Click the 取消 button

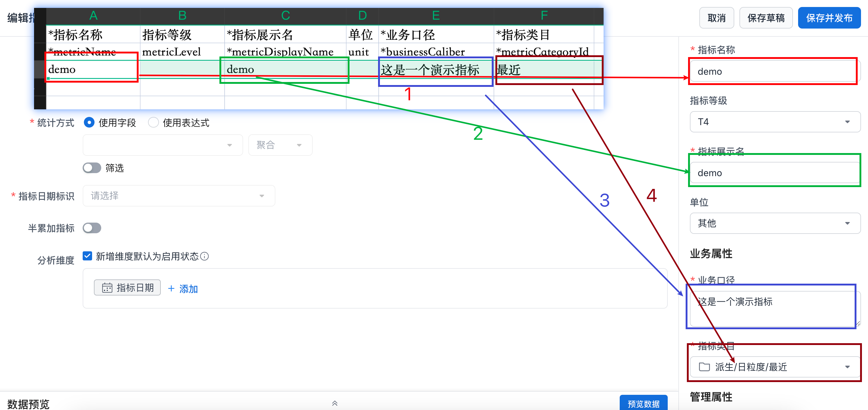716,18
